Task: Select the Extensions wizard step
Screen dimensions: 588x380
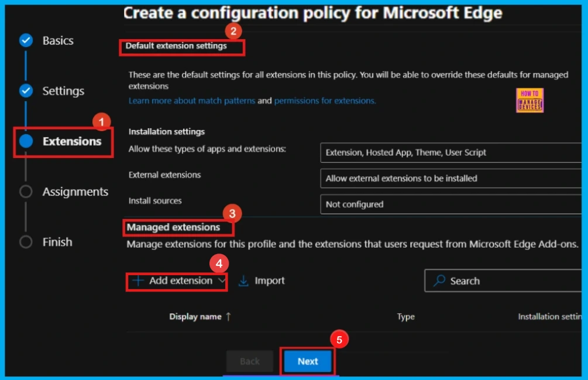Action: pos(72,142)
